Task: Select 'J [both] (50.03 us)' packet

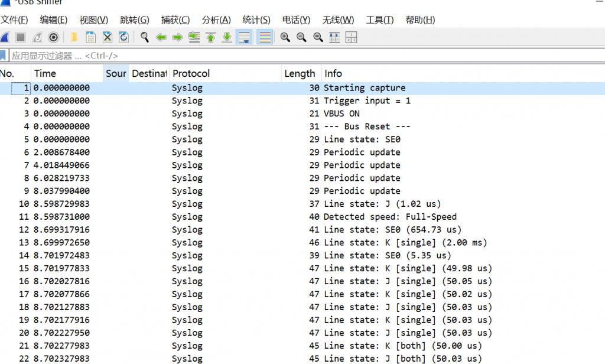Action: click(x=302, y=359)
